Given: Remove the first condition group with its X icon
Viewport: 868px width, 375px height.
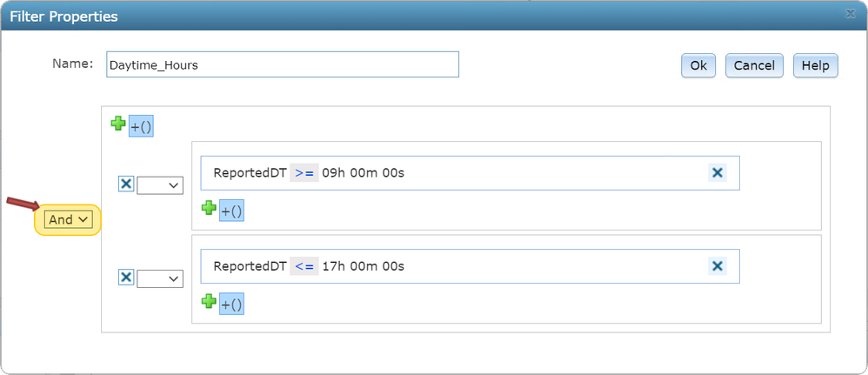Looking at the screenshot, I should 126,184.
